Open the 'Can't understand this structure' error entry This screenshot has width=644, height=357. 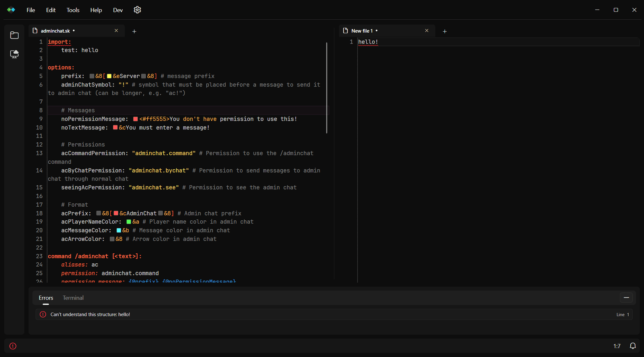click(334, 314)
